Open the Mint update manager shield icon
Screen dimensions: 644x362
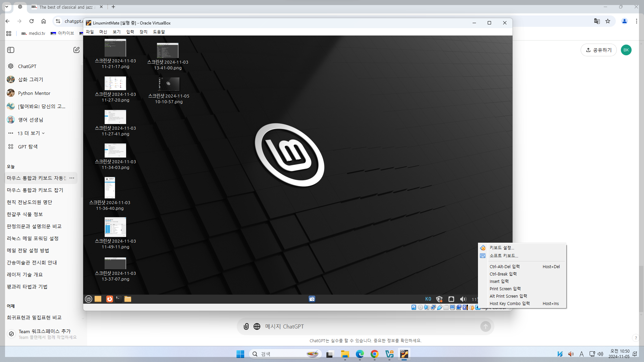pyautogui.click(x=439, y=299)
